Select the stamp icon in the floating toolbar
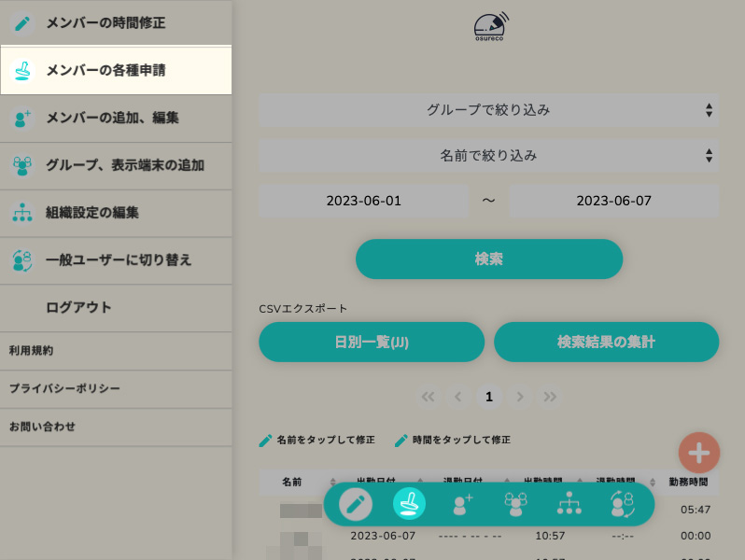Image resolution: width=745 pixels, height=560 pixels. coord(409,504)
